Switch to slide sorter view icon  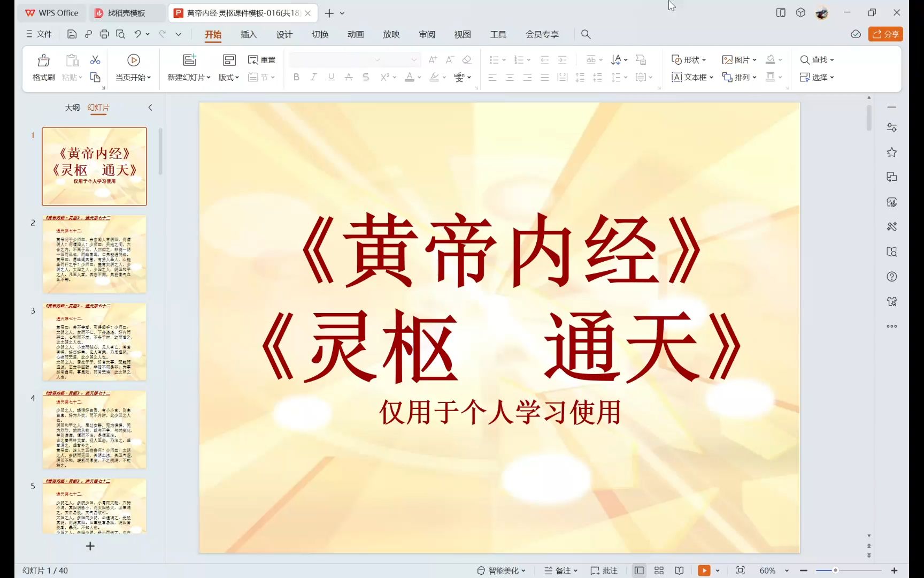[659, 571]
